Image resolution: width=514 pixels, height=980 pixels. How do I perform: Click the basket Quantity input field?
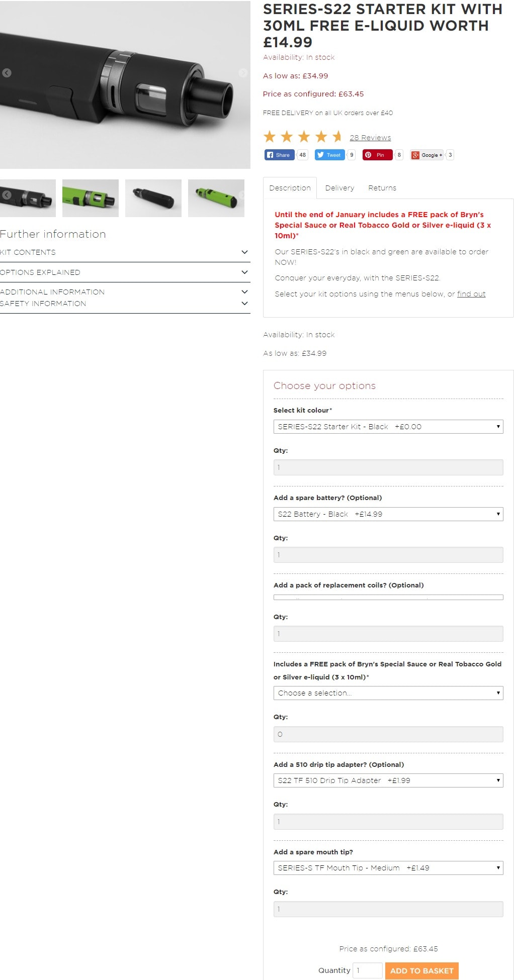(x=368, y=970)
